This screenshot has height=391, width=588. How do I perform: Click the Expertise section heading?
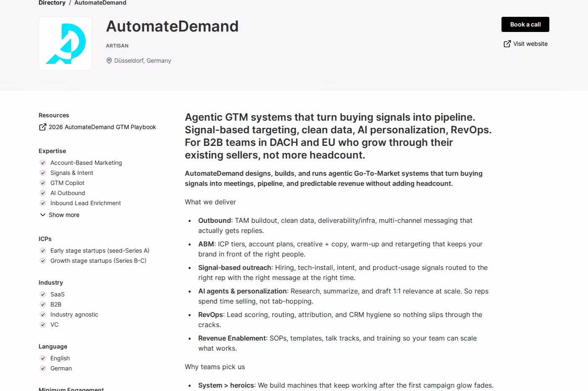pyautogui.click(x=52, y=151)
